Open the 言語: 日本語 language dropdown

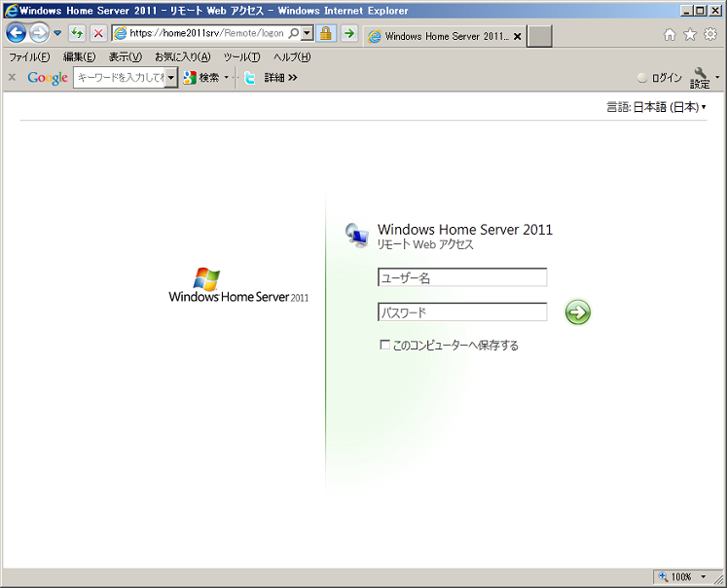[655, 107]
